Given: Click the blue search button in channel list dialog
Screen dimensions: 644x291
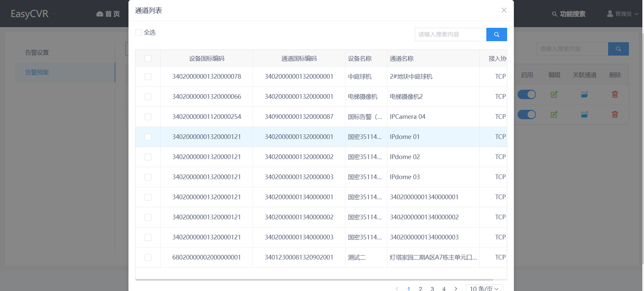Looking at the screenshot, I should click(x=496, y=34).
